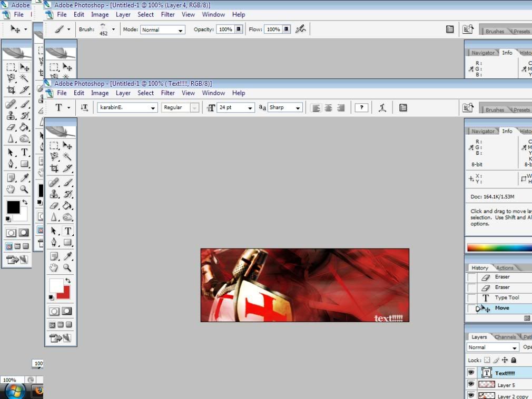The image size is (532, 399).
Task: Switch to Quick Mask mode in front toolbox
Action: tap(67, 311)
